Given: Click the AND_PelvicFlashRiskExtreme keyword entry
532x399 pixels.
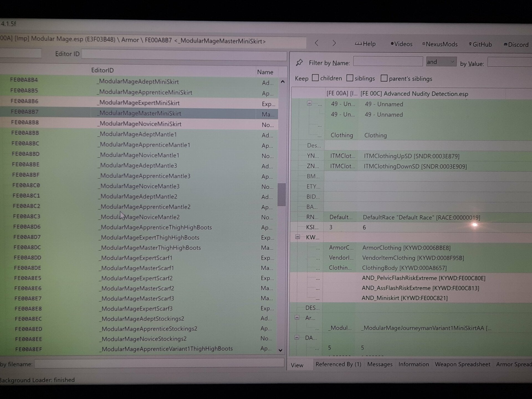Looking at the screenshot, I should click(423, 278).
